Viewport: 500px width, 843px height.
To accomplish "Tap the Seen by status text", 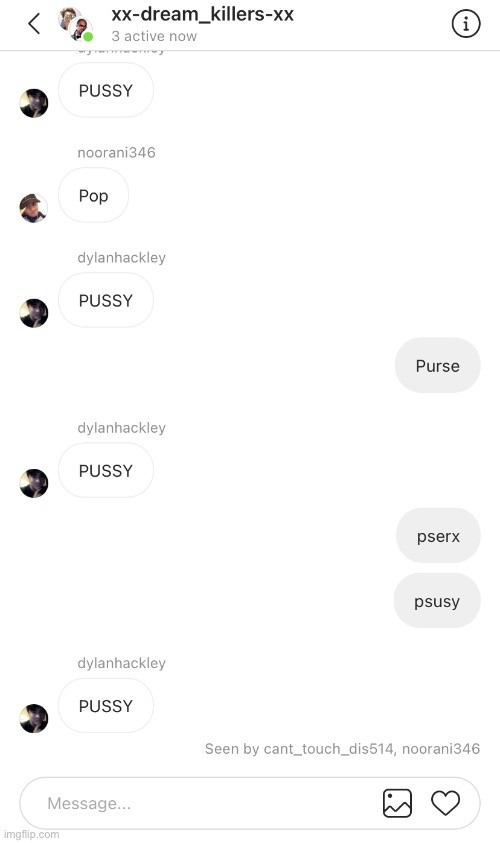I will point(342,749).
